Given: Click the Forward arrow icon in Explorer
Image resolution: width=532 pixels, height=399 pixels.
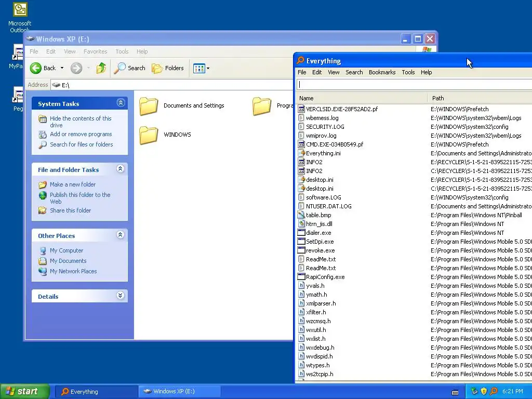Looking at the screenshot, I should point(76,68).
